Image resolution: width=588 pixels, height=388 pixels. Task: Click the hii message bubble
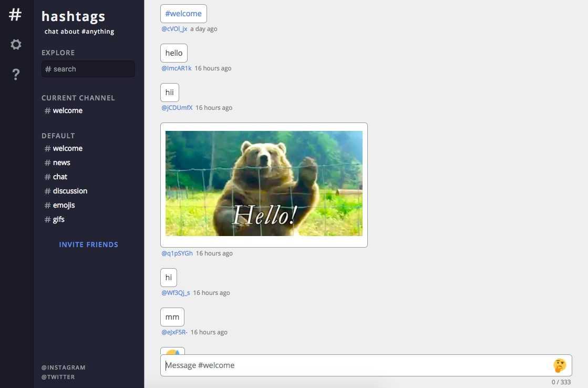click(170, 93)
